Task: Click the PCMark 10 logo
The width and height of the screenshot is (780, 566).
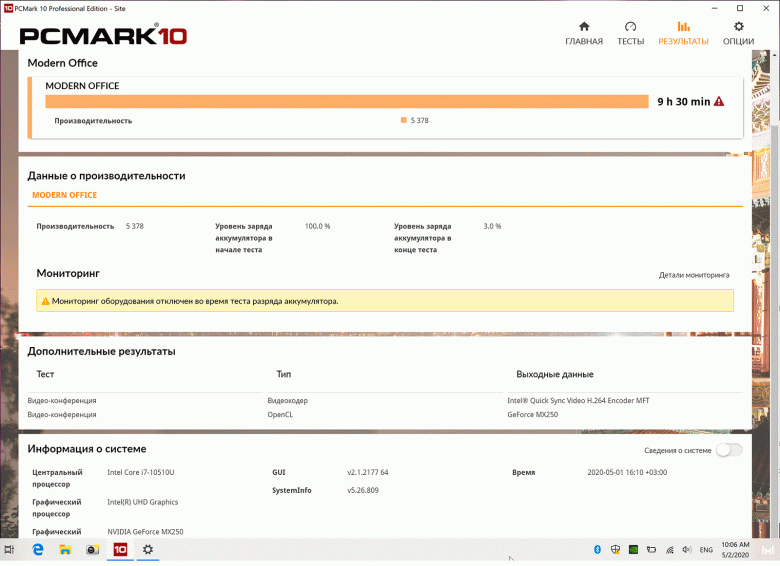Action: pyautogui.click(x=103, y=36)
